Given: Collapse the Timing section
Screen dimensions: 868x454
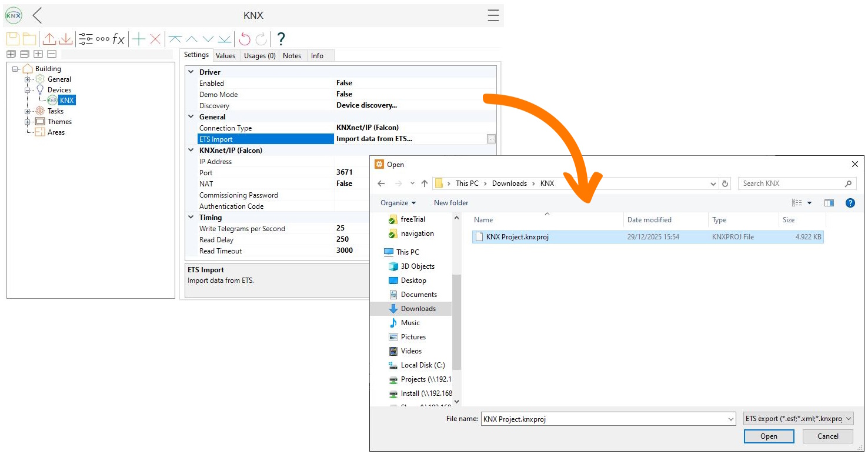Looking at the screenshot, I should (191, 217).
